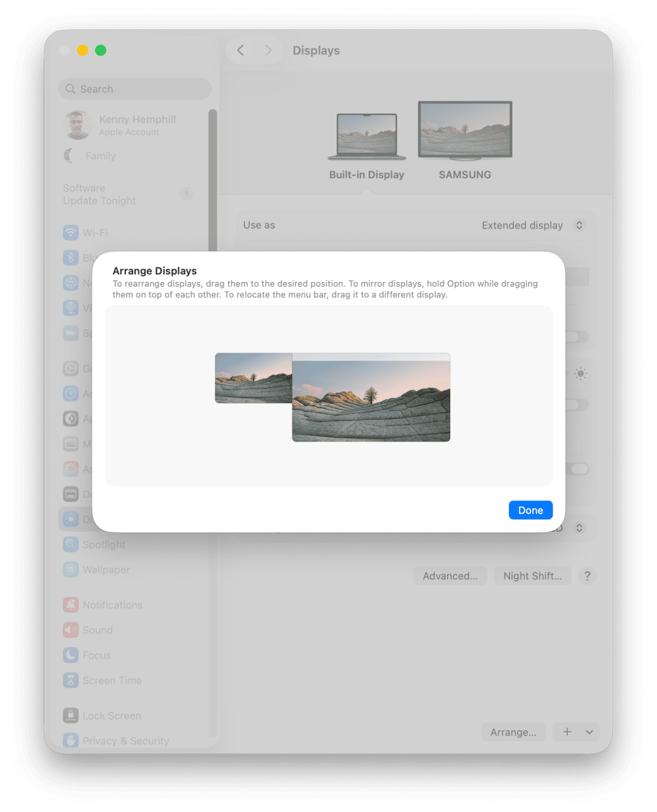Select the SAMSUNG display thumbnail
This screenshot has height=812, width=657.
point(465,131)
